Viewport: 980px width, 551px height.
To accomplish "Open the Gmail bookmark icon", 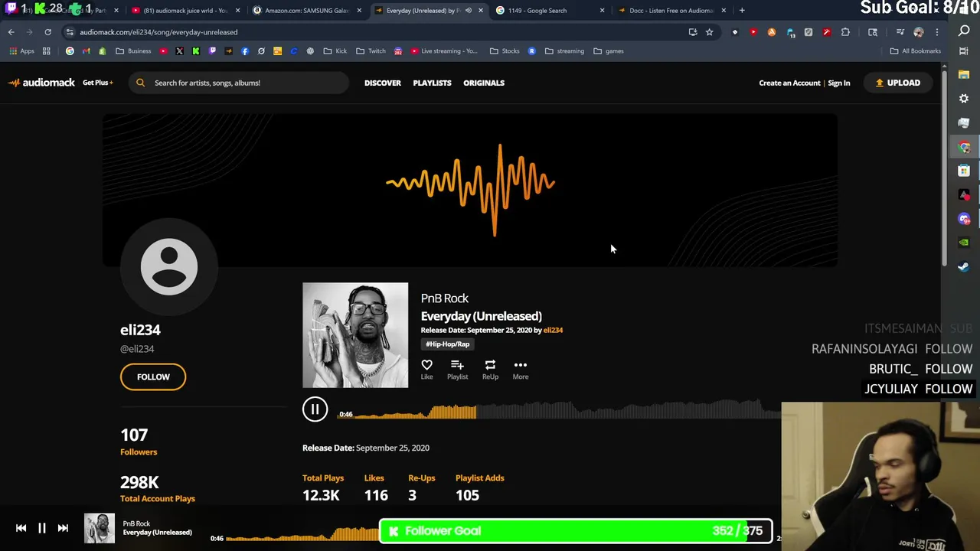I will point(86,51).
